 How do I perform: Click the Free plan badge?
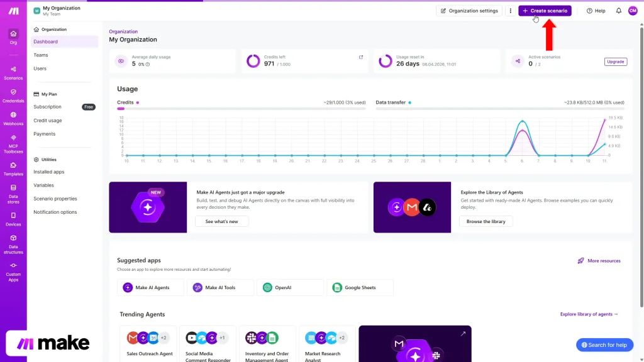click(x=88, y=107)
